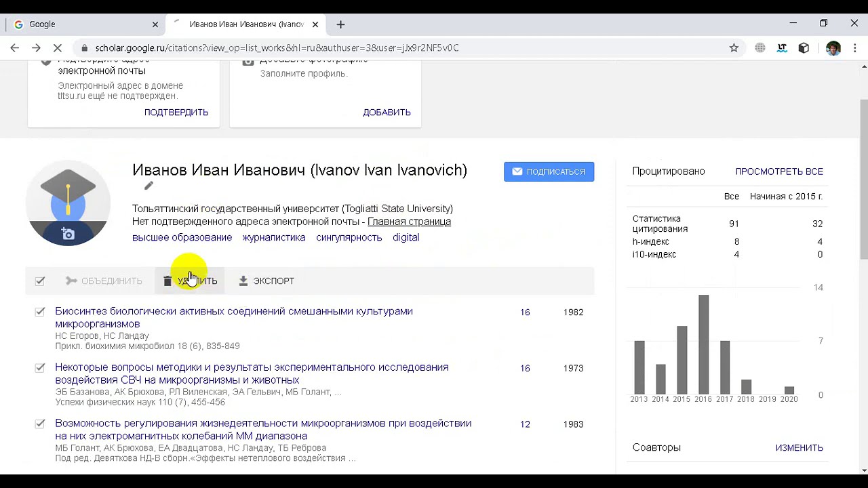Click ПОДТВЕРДИТЬ to confirm email
868x488 pixels.
[176, 113]
